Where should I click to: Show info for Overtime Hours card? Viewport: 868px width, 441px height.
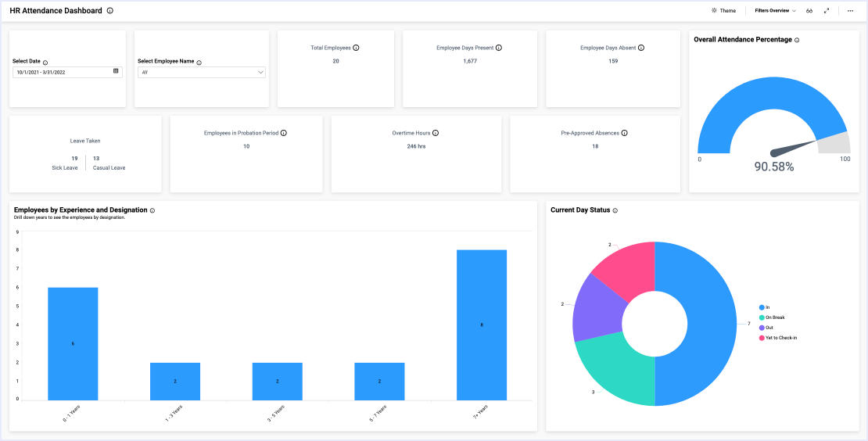436,133
